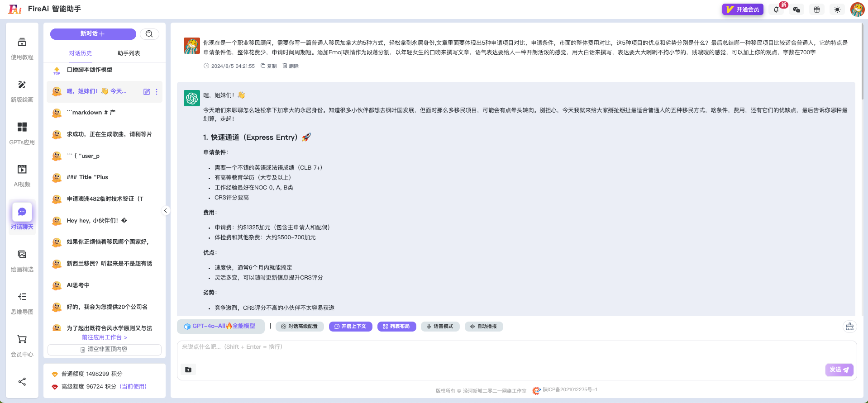This screenshot has height=403, width=868.
Task: Click the page scrollbar at right edge
Action: pos(863,61)
